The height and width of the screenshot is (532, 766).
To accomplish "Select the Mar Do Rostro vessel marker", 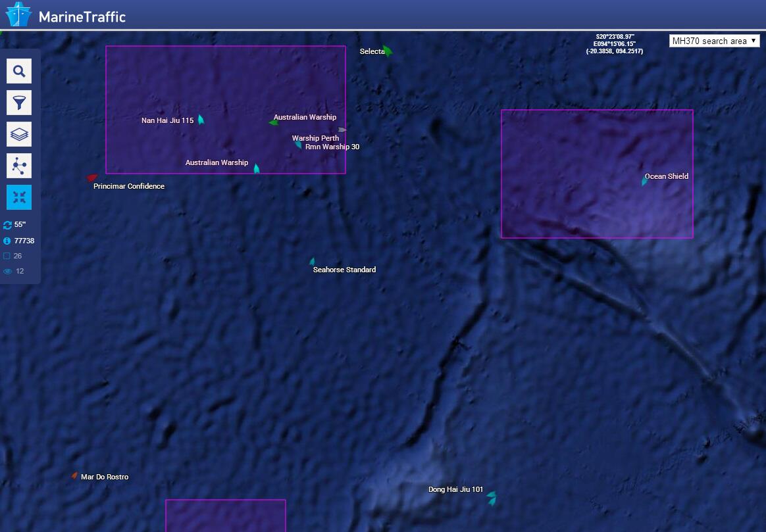I will pos(74,475).
